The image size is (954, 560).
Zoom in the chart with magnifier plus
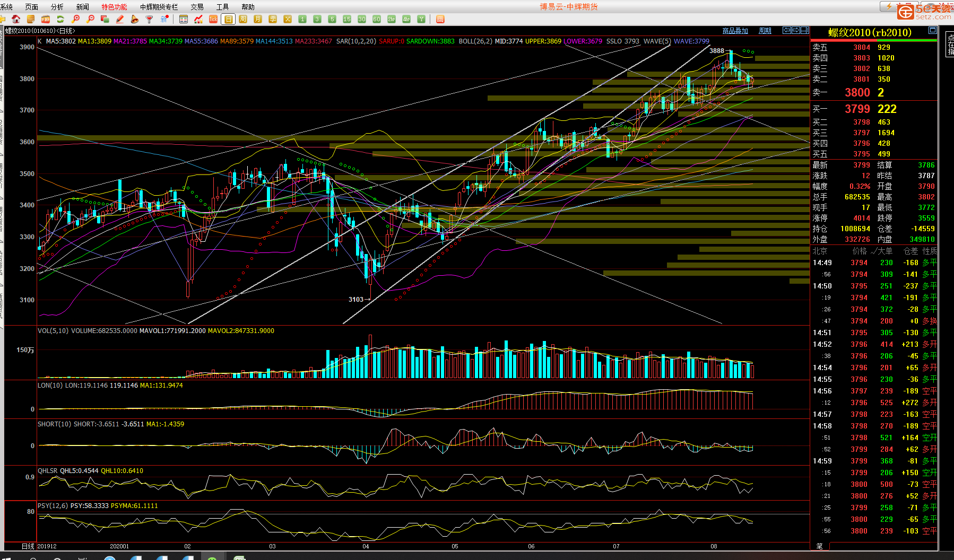75,19
